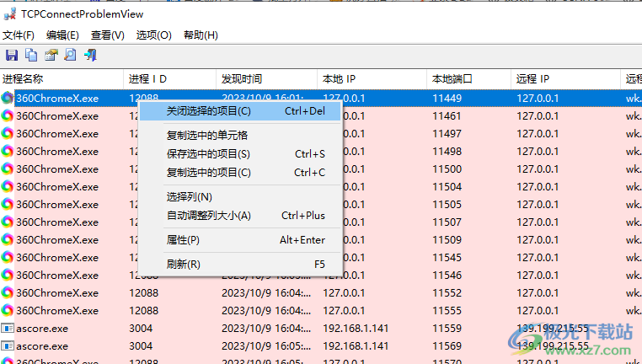Select local port cell 11497
Image resolution: width=642 pixels, height=364 pixels.
click(447, 133)
